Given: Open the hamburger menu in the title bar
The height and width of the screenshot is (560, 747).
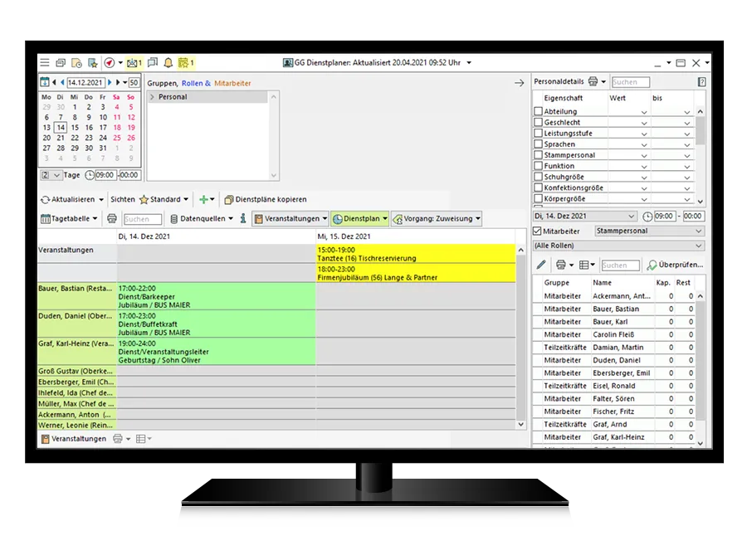Looking at the screenshot, I should click(44, 62).
